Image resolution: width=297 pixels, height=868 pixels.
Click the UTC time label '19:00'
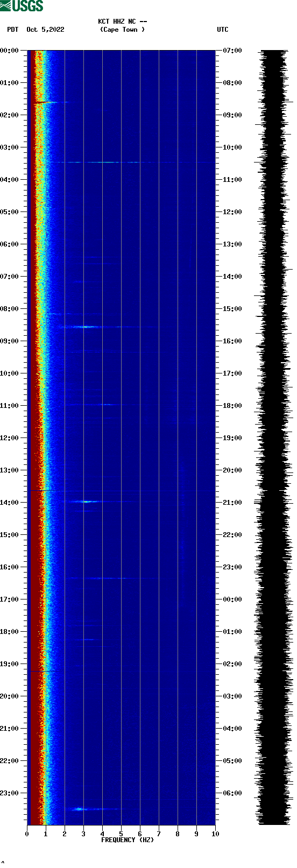pos(232,438)
